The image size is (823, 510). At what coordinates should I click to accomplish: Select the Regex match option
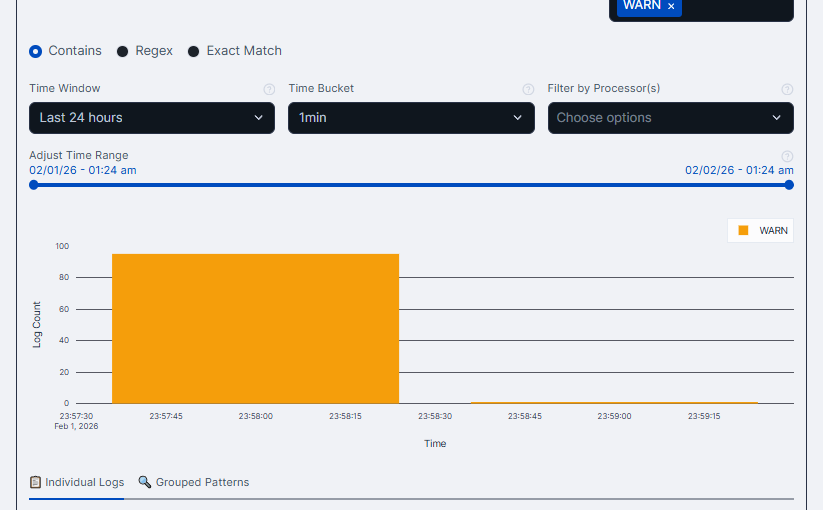pos(123,51)
